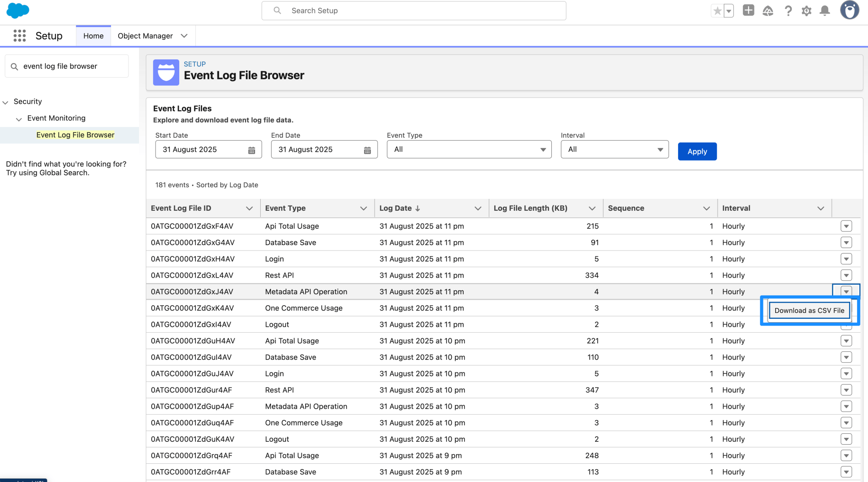Switch to the Object Manager tab
868x482 pixels.
[145, 36]
